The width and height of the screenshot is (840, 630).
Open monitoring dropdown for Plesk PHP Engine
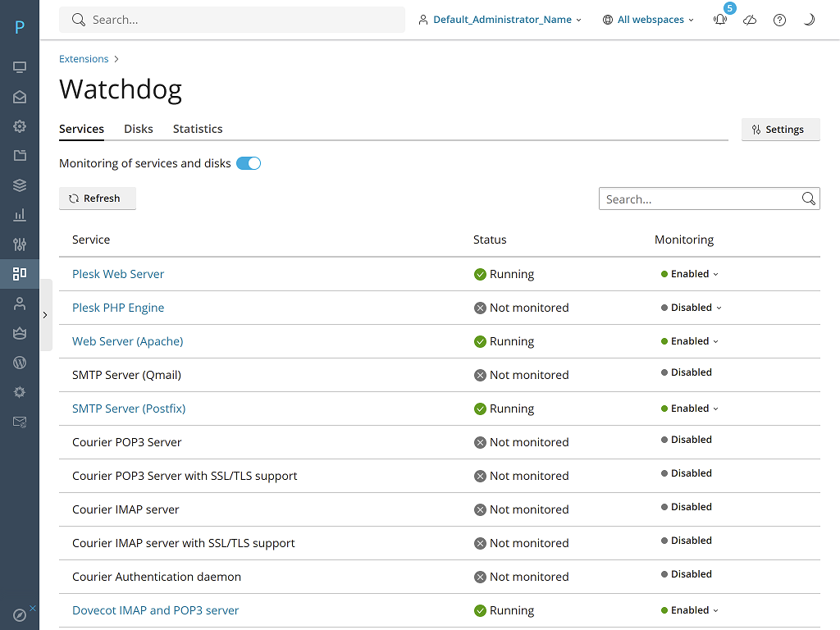(x=692, y=308)
